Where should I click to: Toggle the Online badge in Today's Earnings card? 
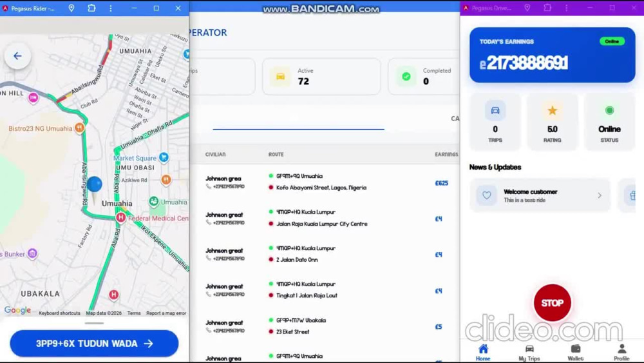(x=612, y=41)
